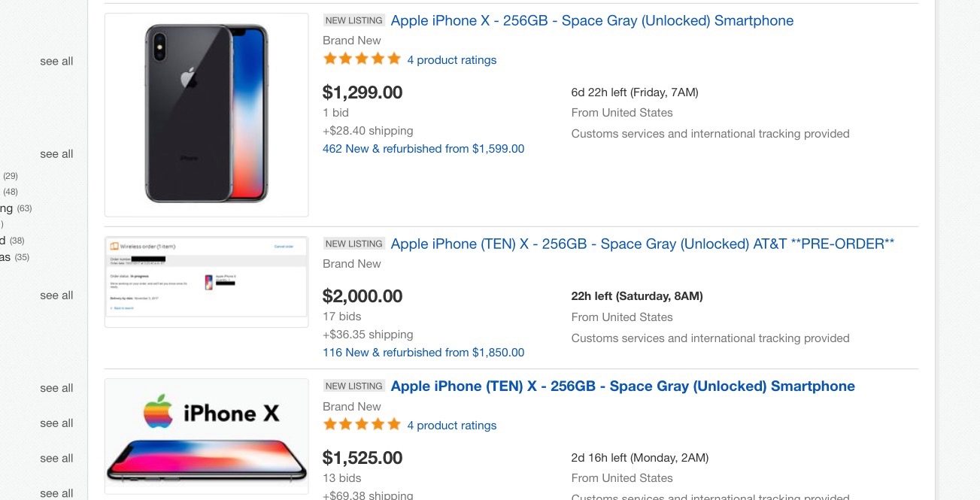Click the NEW LISTING badge on first result
This screenshot has height=500, width=980.
point(353,20)
